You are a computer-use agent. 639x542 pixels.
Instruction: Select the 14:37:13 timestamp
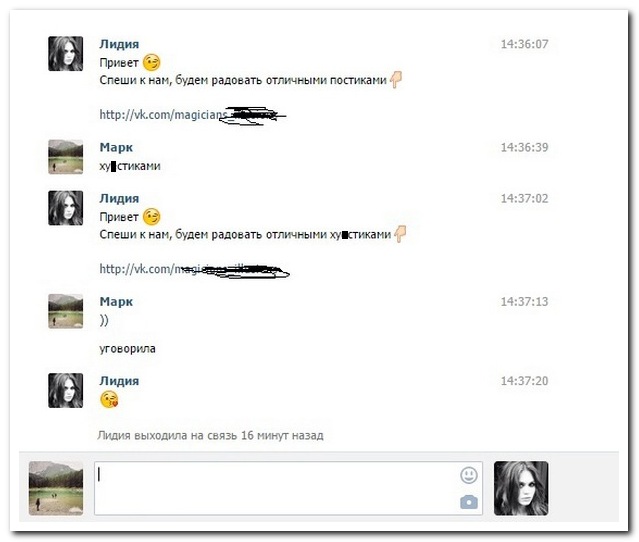click(524, 302)
